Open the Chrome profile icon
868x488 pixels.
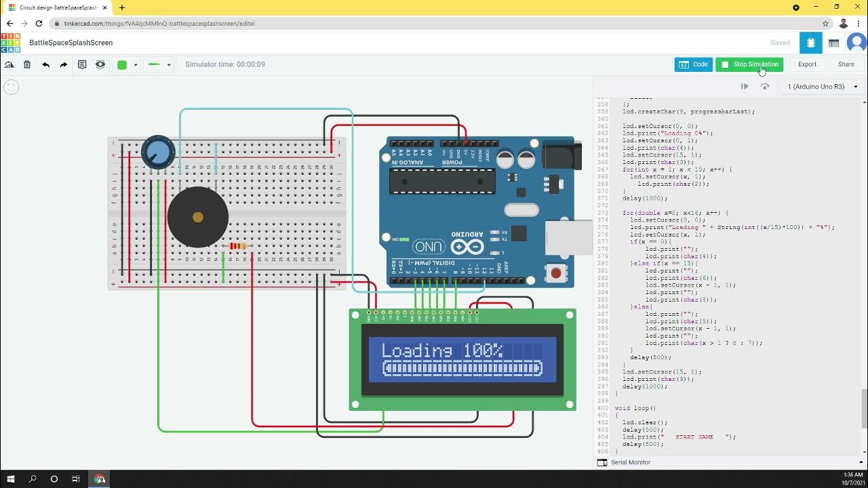[x=844, y=23]
